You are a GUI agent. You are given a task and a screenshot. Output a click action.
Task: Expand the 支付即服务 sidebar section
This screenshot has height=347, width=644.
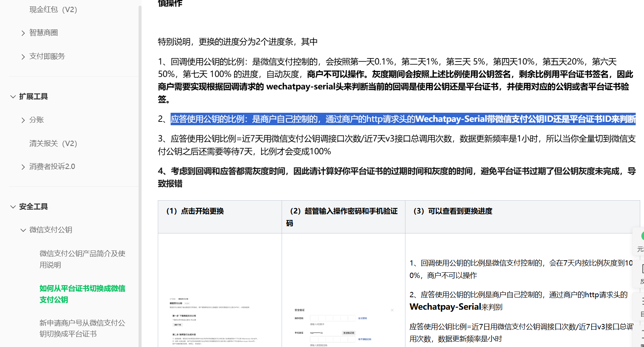(x=23, y=57)
